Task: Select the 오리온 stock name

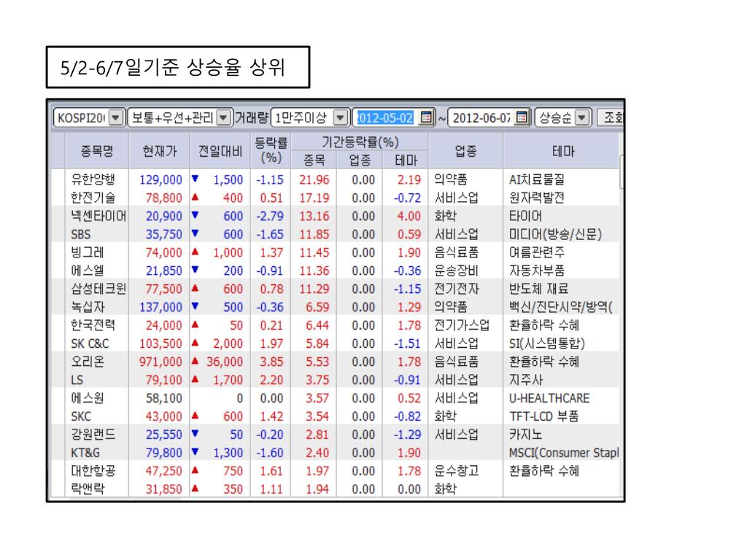Action: (x=88, y=362)
